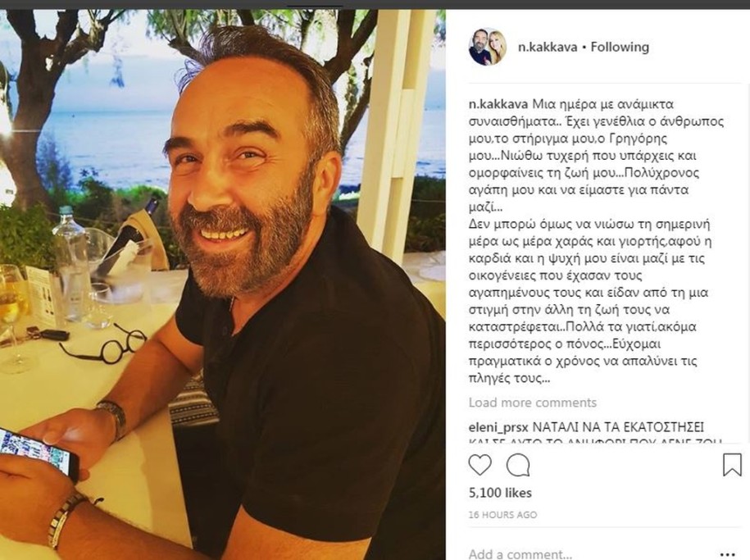Toggle the Following button
750x560 pixels.
point(620,47)
